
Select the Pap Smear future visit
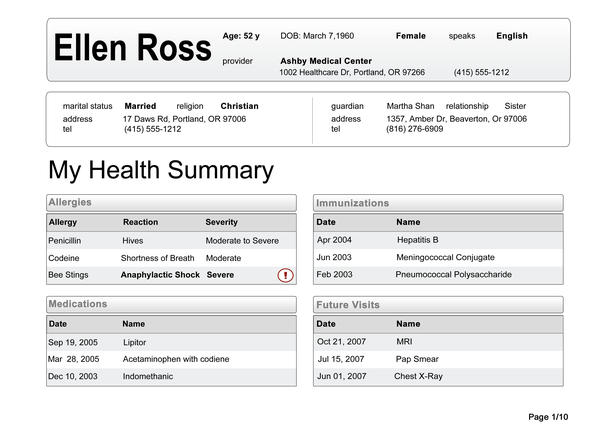click(x=417, y=359)
